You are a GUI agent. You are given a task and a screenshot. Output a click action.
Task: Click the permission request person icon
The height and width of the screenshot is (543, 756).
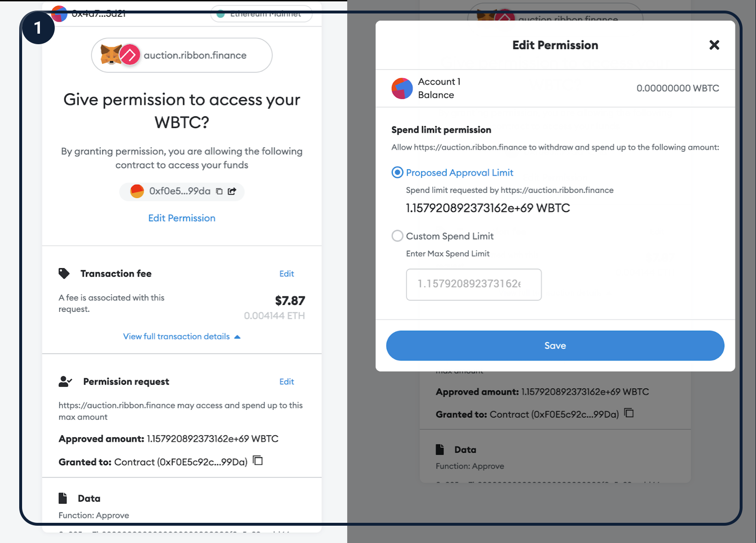click(x=65, y=382)
